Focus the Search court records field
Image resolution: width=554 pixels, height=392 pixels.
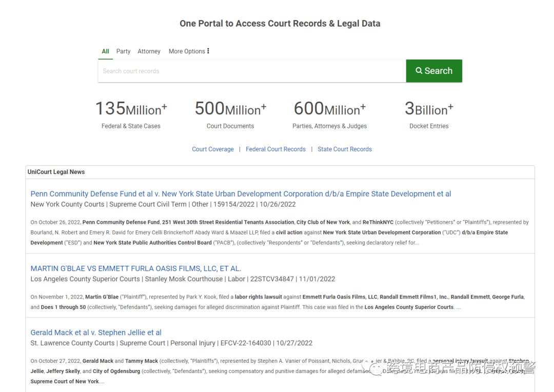tap(252, 71)
